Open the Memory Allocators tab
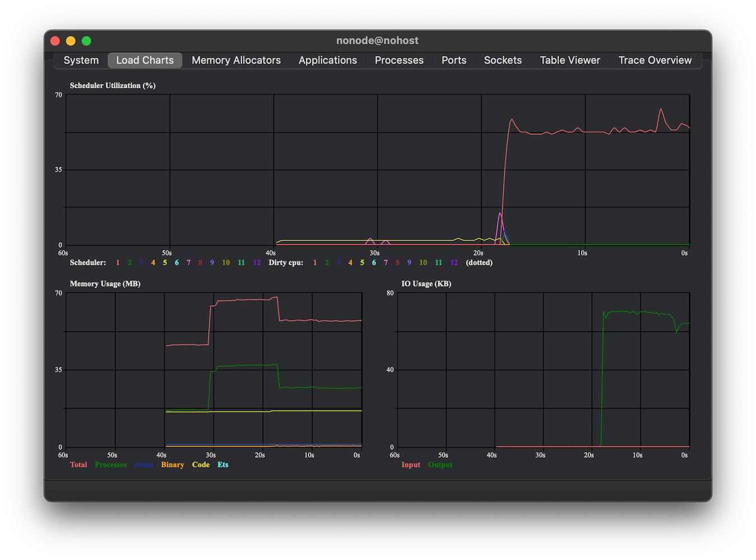Image resolution: width=756 pixels, height=560 pixels. coord(236,60)
